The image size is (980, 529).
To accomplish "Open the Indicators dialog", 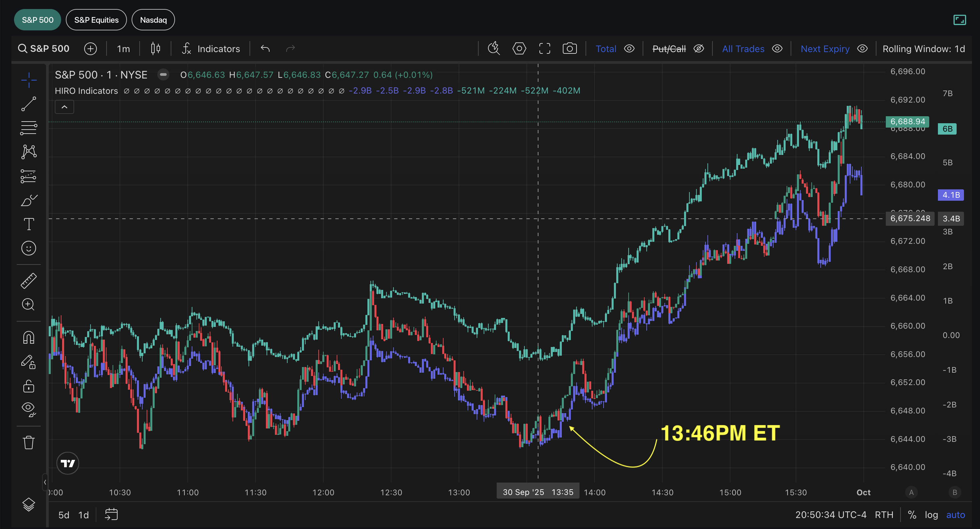I will coord(211,49).
